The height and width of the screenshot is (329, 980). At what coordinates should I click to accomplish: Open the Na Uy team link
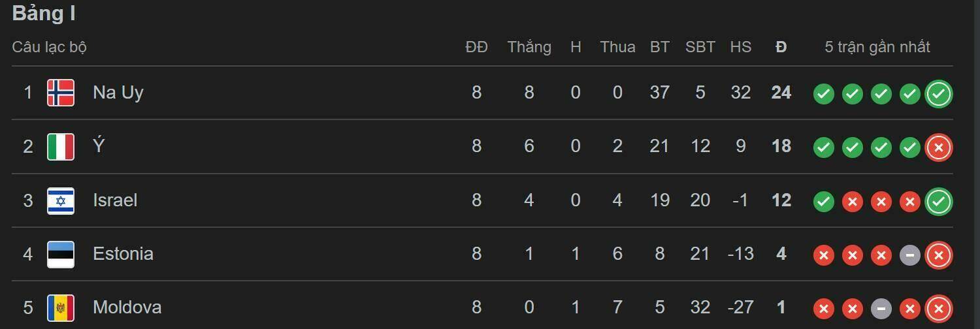point(118,93)
